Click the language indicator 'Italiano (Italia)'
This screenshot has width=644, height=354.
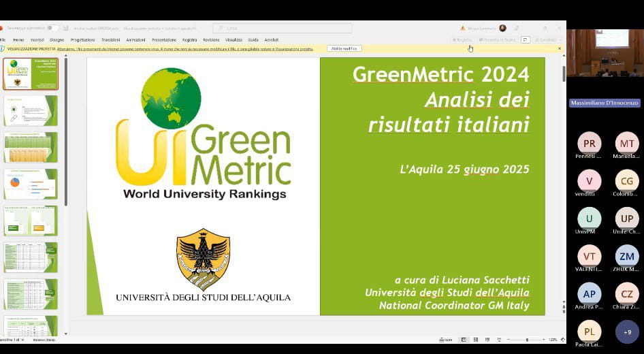pos(44,340)
